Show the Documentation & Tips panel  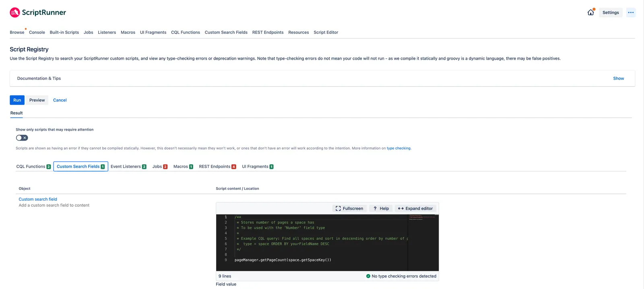(x=618, y=78)
